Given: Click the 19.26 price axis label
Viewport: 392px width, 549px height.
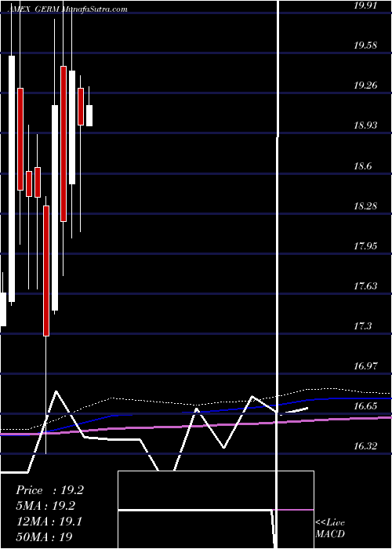Looking at the screenshot, I should pyautogui.click(x=365, y=85).
